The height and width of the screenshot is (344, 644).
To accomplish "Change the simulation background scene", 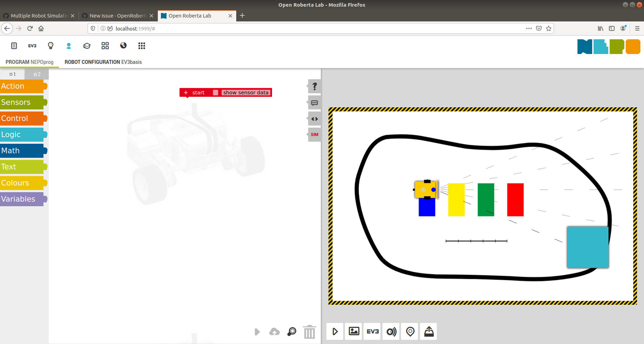I will (x=353, y=331).
